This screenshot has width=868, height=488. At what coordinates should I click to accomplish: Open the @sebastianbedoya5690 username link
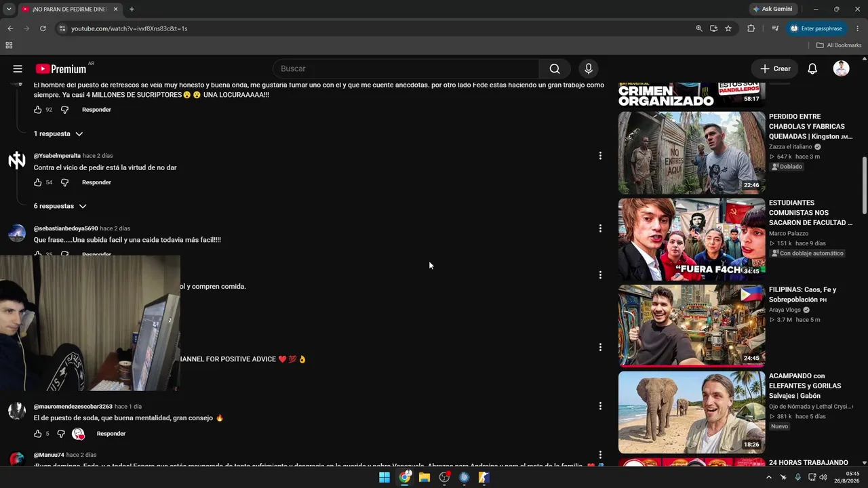[x=66, y=228]
